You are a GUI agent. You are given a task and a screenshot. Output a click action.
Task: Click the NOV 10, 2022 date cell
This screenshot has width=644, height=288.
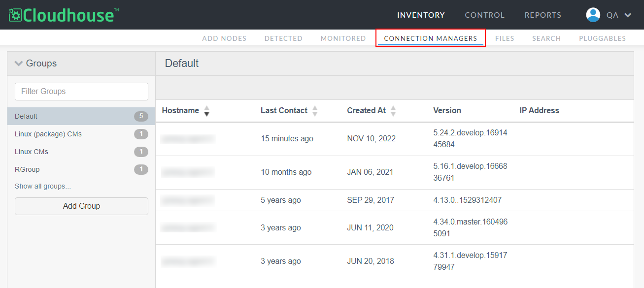[x=372, y=139]
